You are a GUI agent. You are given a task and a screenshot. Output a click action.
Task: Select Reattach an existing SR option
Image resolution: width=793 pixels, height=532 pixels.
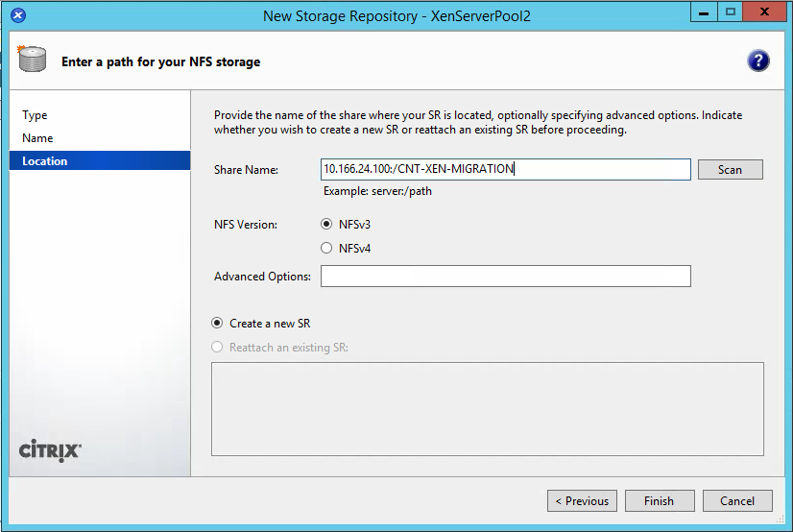(217, 348)
